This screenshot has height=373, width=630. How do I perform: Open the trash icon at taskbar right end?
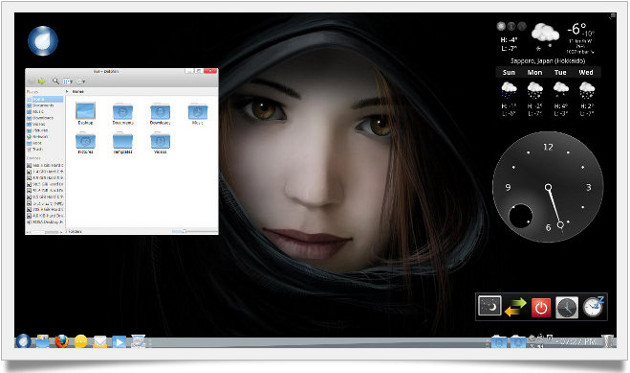point(608,341)
